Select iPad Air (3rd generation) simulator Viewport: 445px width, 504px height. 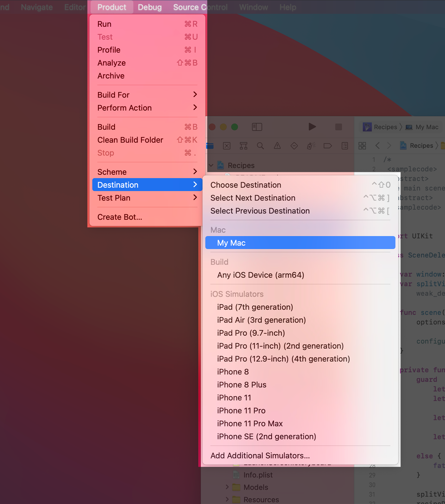300,320
